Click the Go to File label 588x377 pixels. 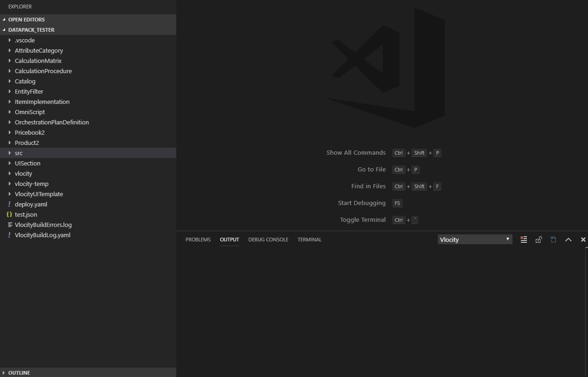point(372,170)
